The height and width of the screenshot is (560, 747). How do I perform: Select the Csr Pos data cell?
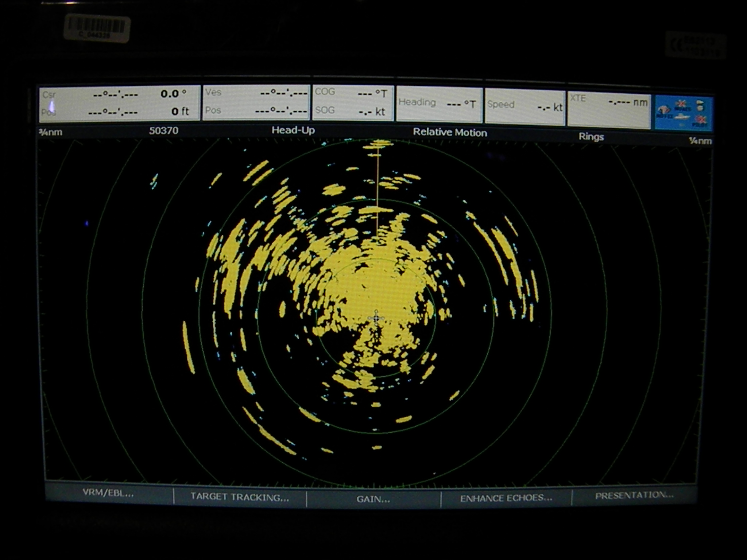[120, 104]
